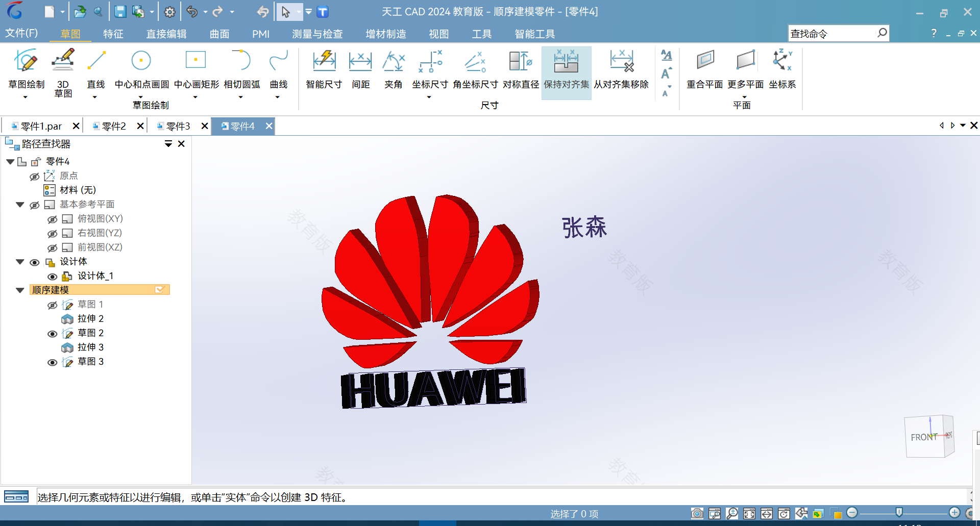The height and width of the screenshot is (526, 980).
Task: Toggle visibility of 基本参考平面
Action: click(34, 205)
